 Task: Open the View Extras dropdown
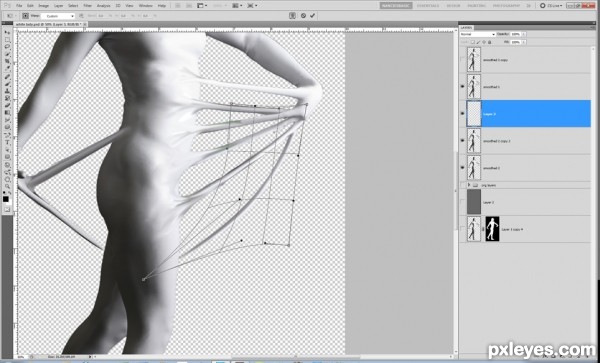(202, 5)
